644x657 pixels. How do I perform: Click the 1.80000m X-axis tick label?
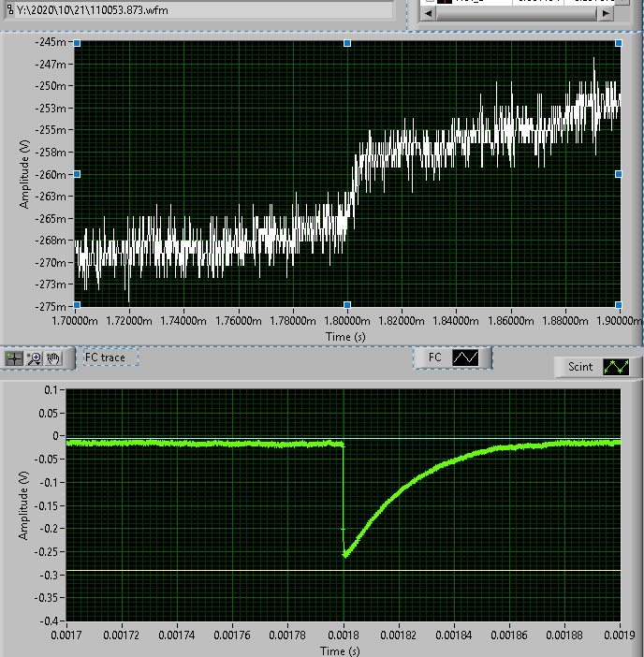(x=347, y=321)
